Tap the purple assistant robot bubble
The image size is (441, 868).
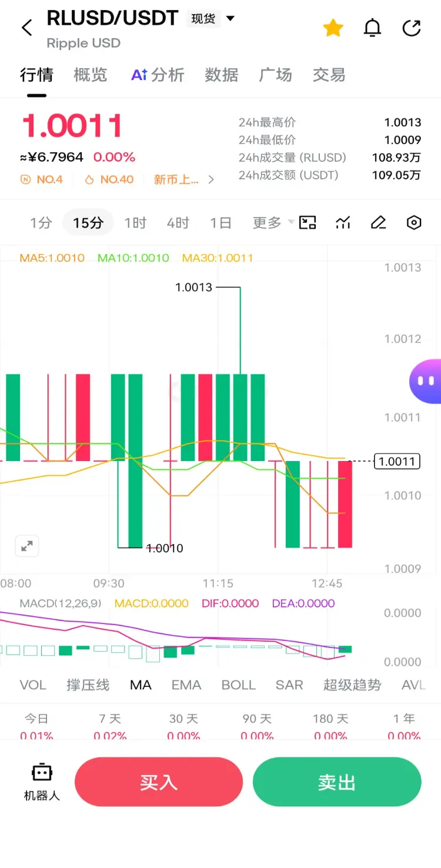pyautogui.click(x=426, y=381)
